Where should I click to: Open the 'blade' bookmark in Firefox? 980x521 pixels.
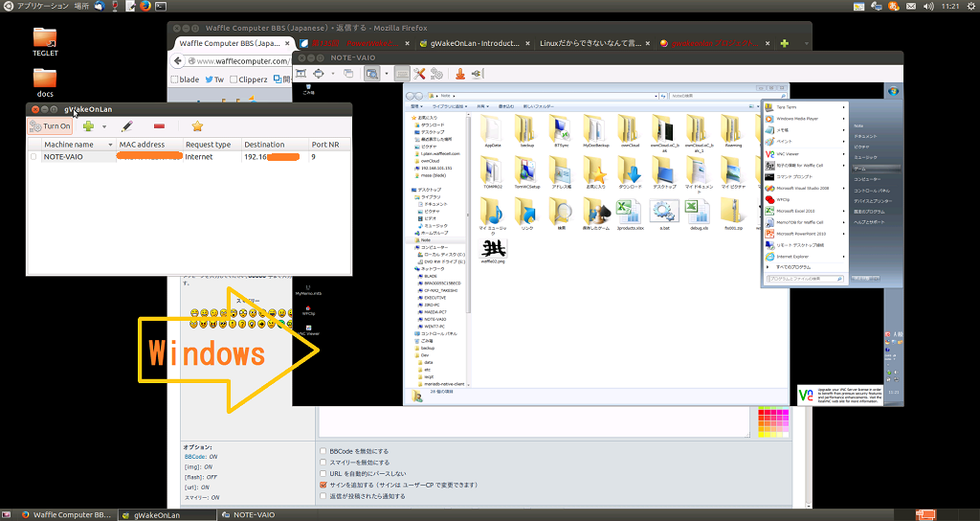pos(185,79)
